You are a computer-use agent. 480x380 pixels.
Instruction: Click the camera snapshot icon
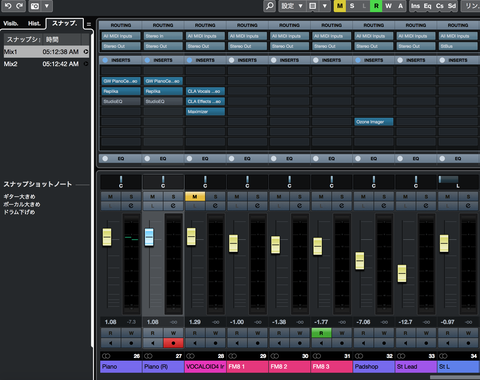click(x=35, y=6)
